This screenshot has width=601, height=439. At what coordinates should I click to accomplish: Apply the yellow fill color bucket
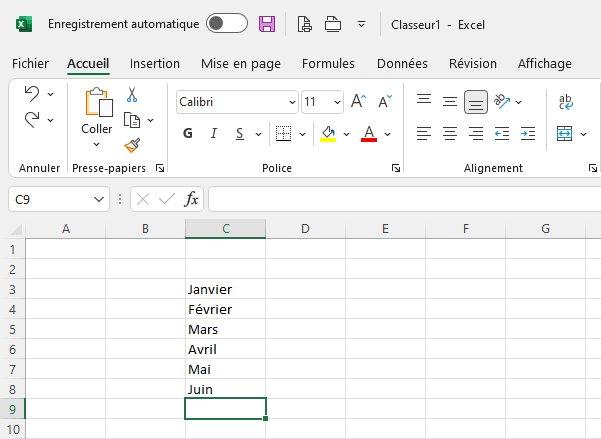coord(328,134)
